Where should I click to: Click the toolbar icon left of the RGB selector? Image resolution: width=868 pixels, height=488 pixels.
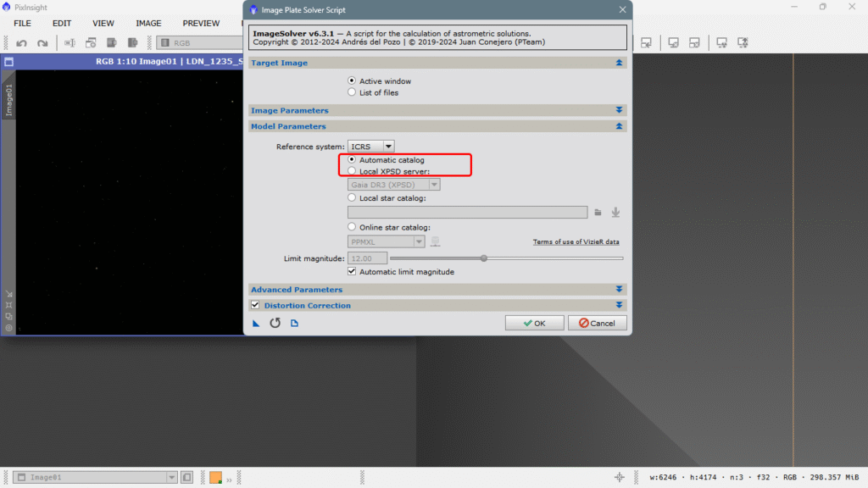tap(133, 42)
